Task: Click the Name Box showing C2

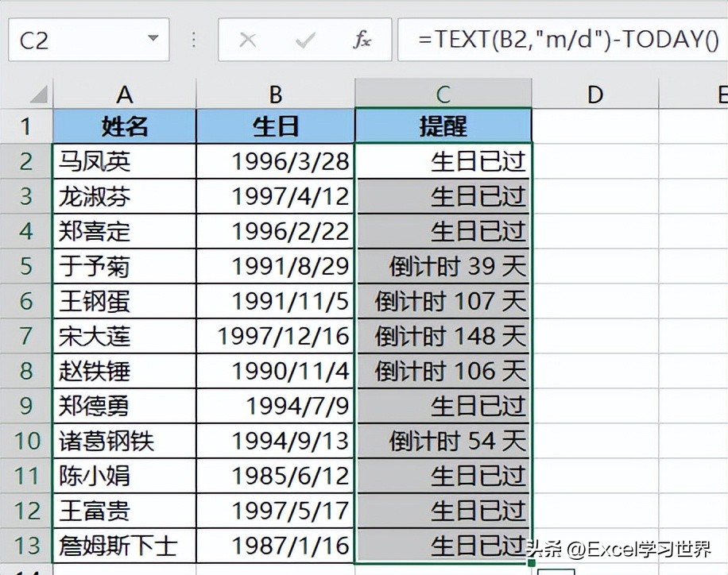Action: [x=89, y=40]
